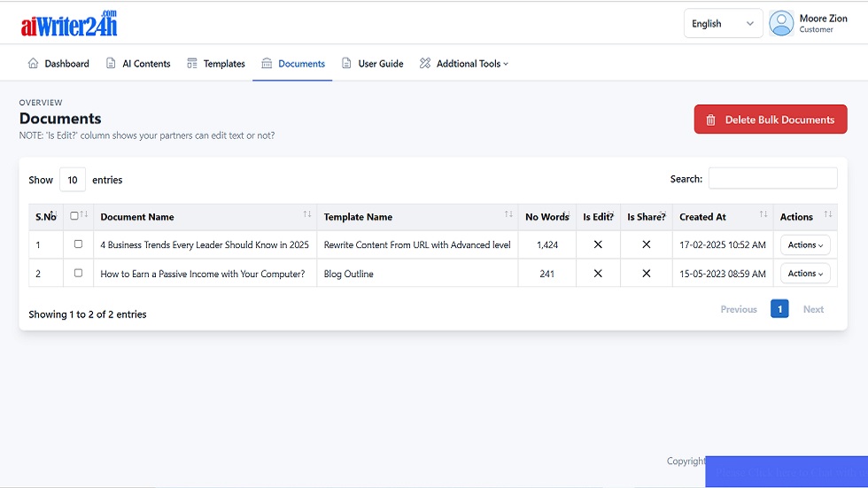This screenshot has height=488, width=868.
Task: Click the Show entries count box
Action: (73, 180)
